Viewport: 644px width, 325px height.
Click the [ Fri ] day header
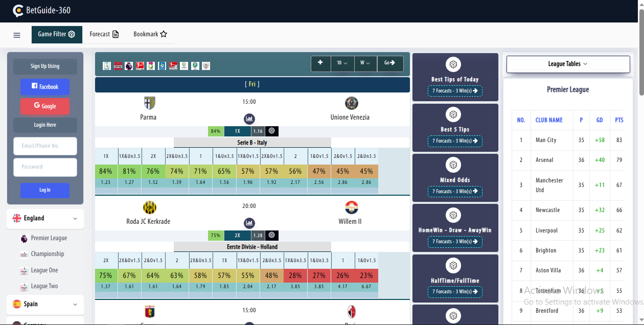252,84
